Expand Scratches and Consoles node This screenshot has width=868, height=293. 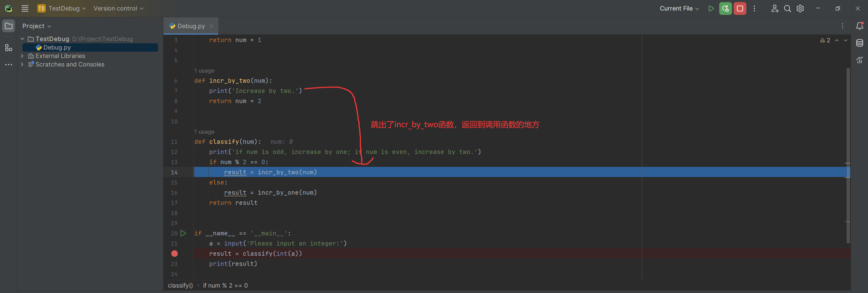click(22, 64)
